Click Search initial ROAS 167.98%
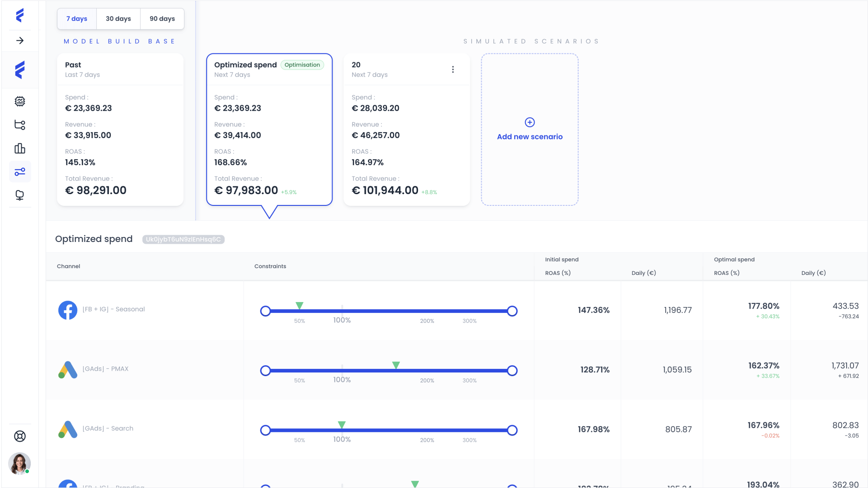The height and width of the screenshot is (488, 868). pos(594,429)
